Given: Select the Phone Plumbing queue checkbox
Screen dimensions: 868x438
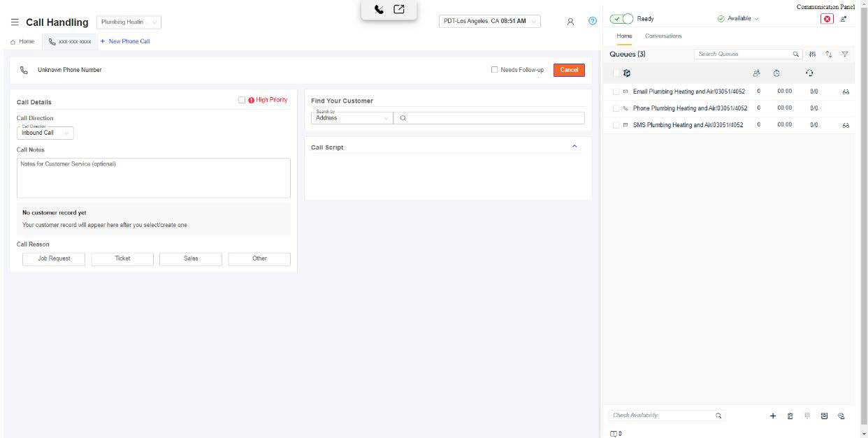Looking at the screenshot, I should click(616, 108).
